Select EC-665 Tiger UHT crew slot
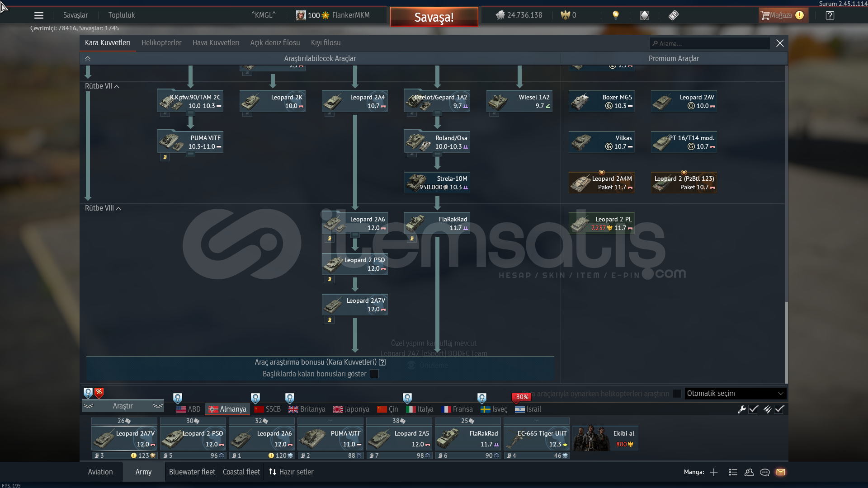 (x=537, y=438)
